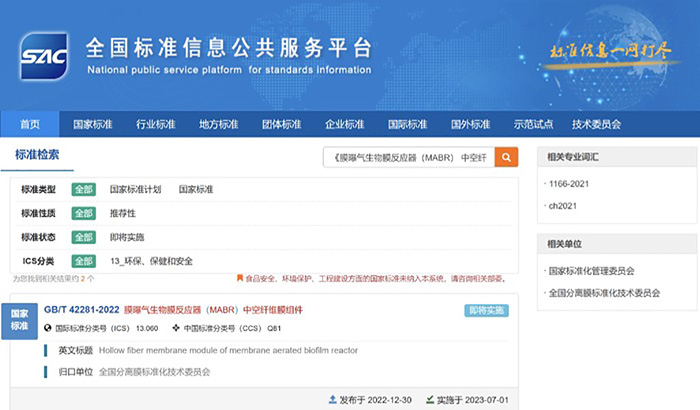Image resolution: width=700 pixels, height=410 pixels.
Task: Select the 标准检索 tab heading
Action: pyautogui.click(x=37, y=155)
